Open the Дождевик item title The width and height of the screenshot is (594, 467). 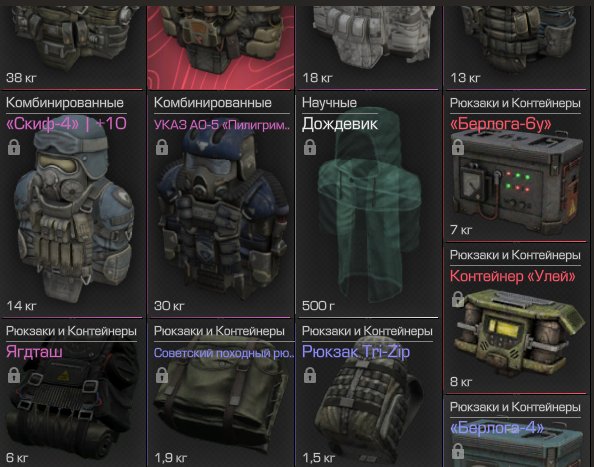point(339,124)
